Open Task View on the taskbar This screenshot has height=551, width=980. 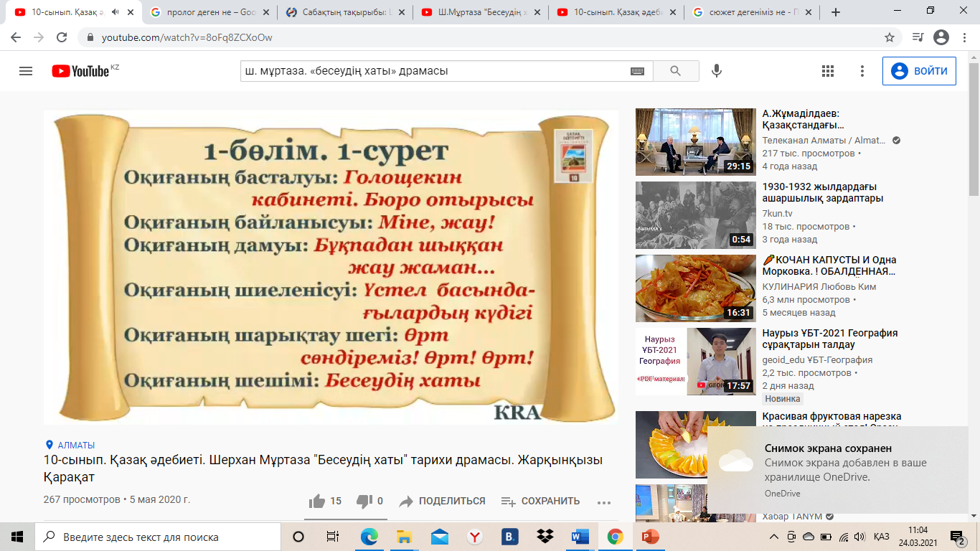click(333, 537)
